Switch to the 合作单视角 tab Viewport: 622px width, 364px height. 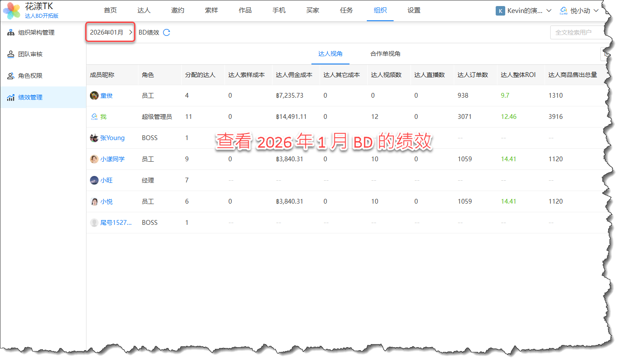(x=385, y=54)
